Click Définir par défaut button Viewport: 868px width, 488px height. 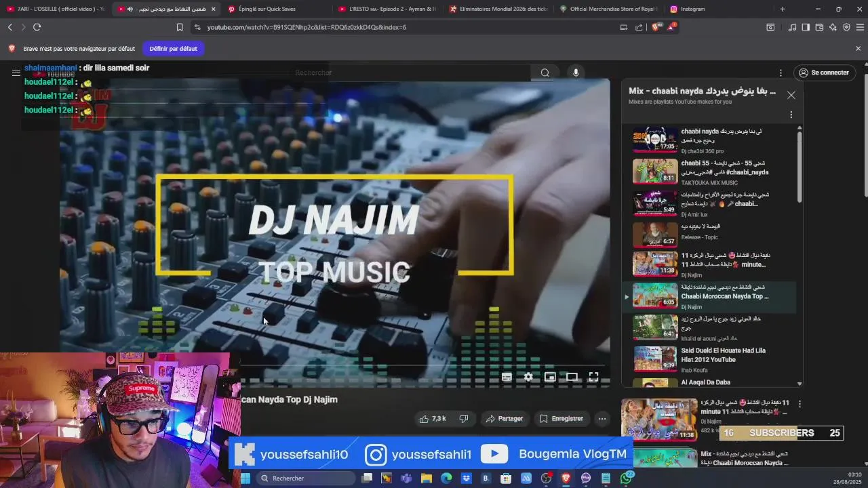pyautogui.click(x=173, y=49)
